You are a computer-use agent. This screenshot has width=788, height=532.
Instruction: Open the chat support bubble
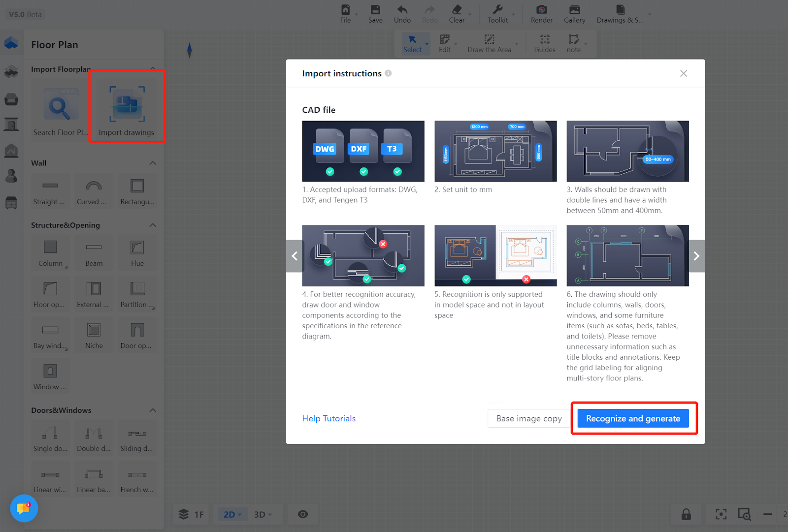pos(24,508)
